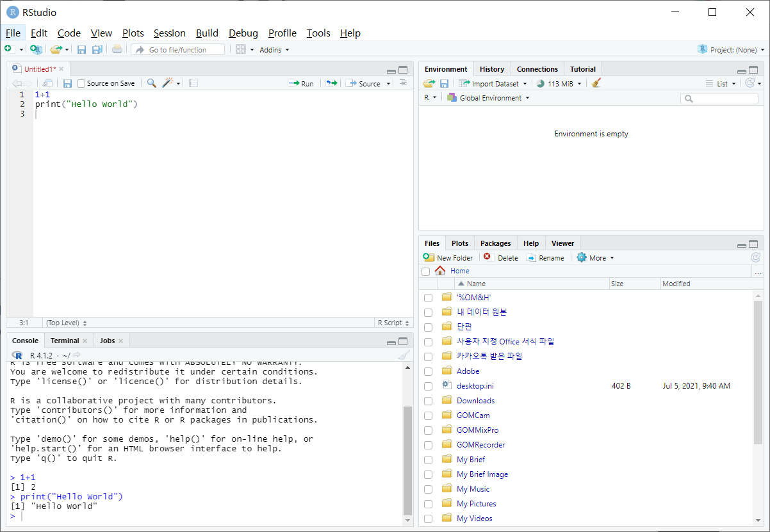Image resolution: width=770 pixels, height=532 pixels.
Task: Open the 113 MiB memory usage dropdown
Action: pos(559,83)
